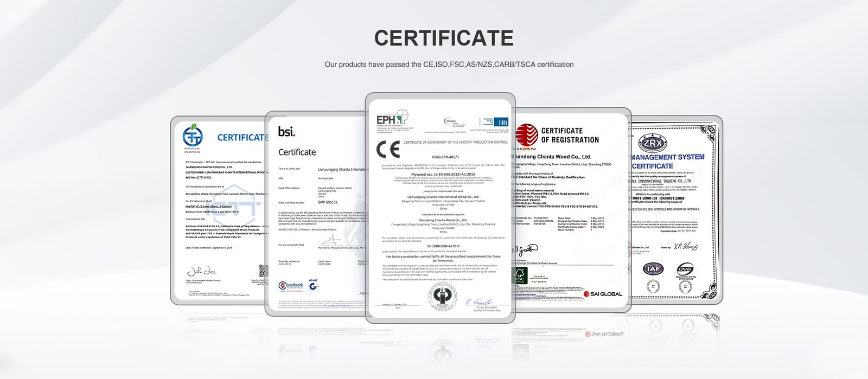The height and width of the screenshot is (379, 868).
Task: Click 'CERTIFICATE OF REGISTRATION' title
Action: [570, 135]
